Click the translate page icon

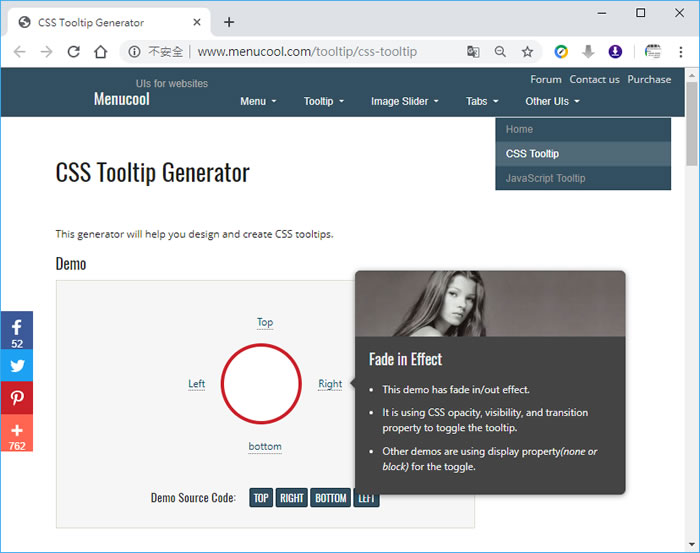pyautogui.click(x=473, y=52)
